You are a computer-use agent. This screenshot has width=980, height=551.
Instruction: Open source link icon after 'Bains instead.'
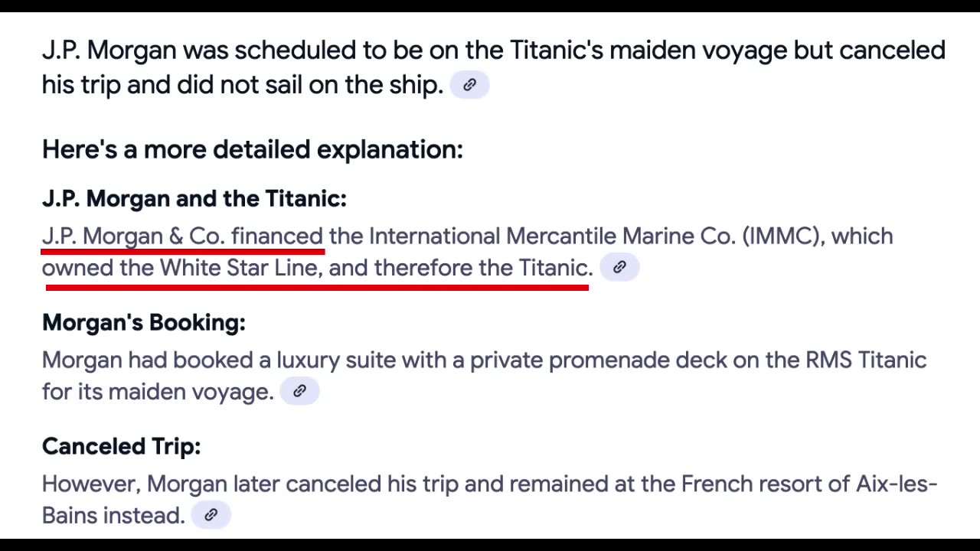point(211,515)
